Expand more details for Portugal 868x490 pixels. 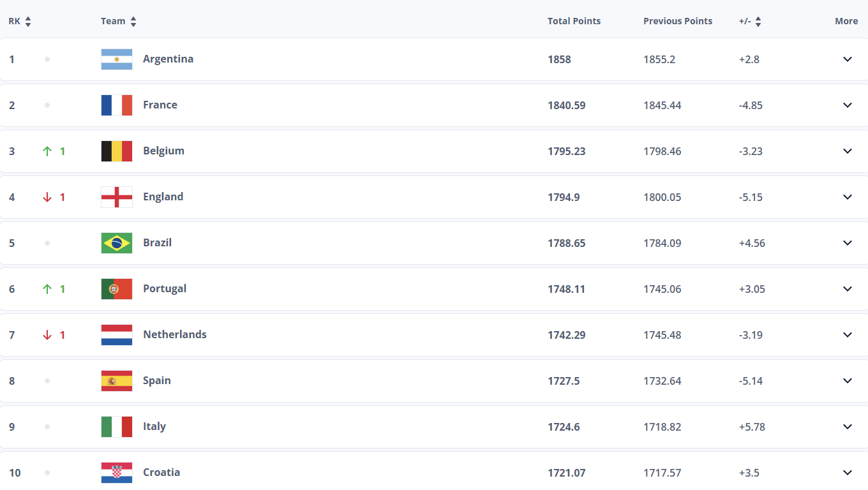[848, 289]
